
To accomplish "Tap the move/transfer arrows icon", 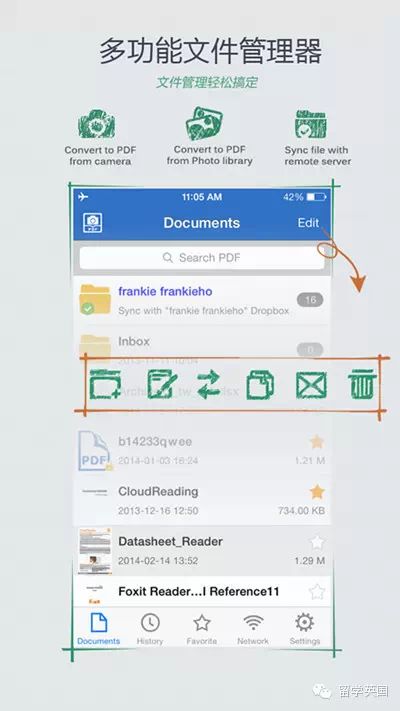I will pyautogui.click(x=209, y=385).
